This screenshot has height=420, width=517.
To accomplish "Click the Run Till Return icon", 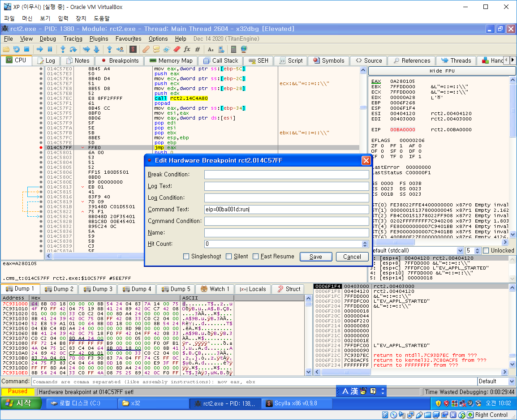I will pyautogui.click(x=109, y=49).
